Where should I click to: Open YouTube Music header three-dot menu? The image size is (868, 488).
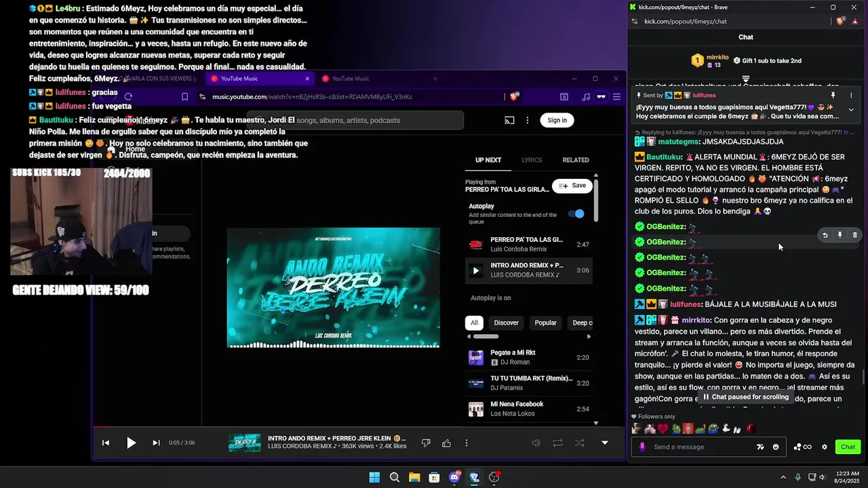pyautogui.click(x=528, y=120)
